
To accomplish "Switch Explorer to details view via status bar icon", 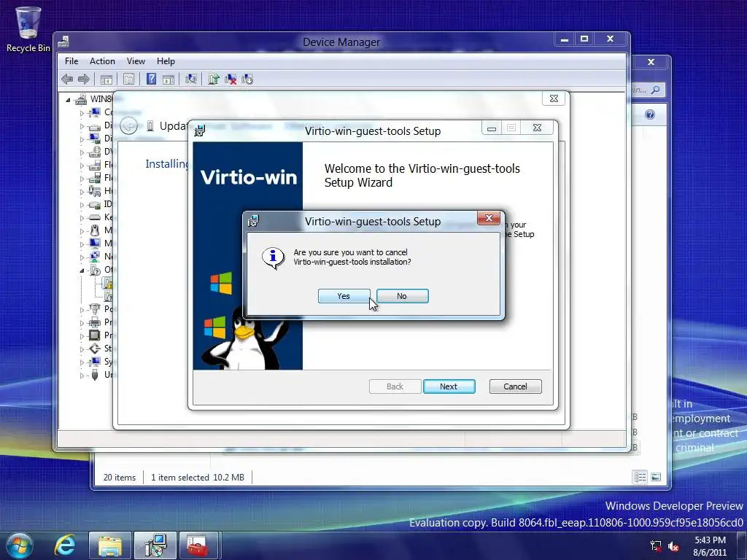I will 640,477.
